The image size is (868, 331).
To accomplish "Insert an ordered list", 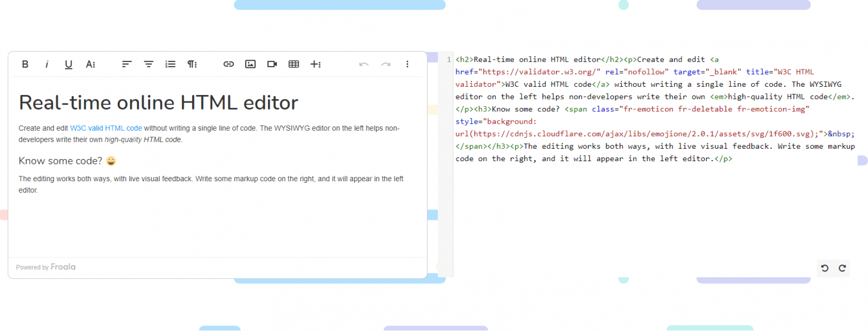I will (170, 64).
